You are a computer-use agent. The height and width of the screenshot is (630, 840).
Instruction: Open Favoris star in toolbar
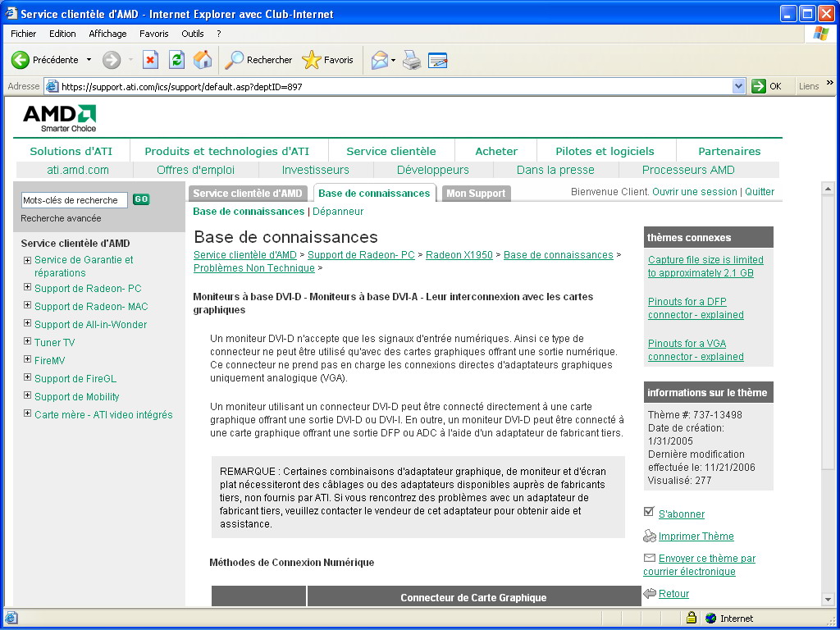click(x=311, y=59)
